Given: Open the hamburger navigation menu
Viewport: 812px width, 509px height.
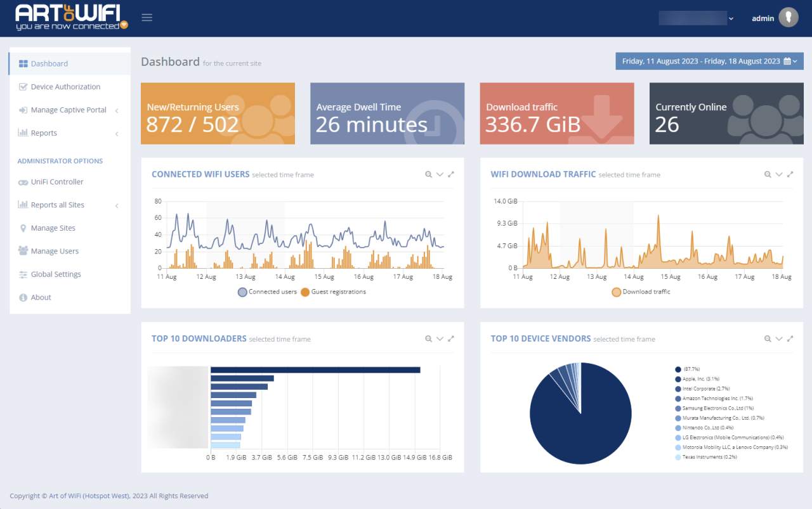Looking at the screenshot, I should click(147, 17).
